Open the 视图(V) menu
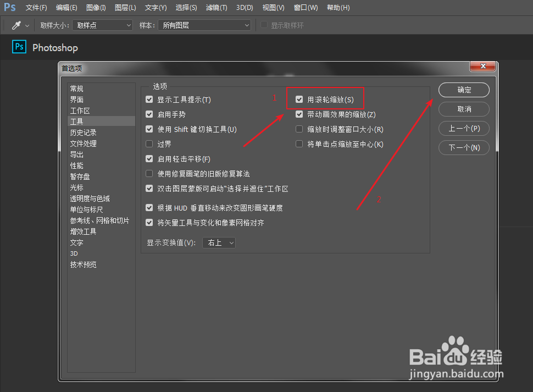Viewport: 533px width, 392px height. pyautogui.click(x=273, y=8)
